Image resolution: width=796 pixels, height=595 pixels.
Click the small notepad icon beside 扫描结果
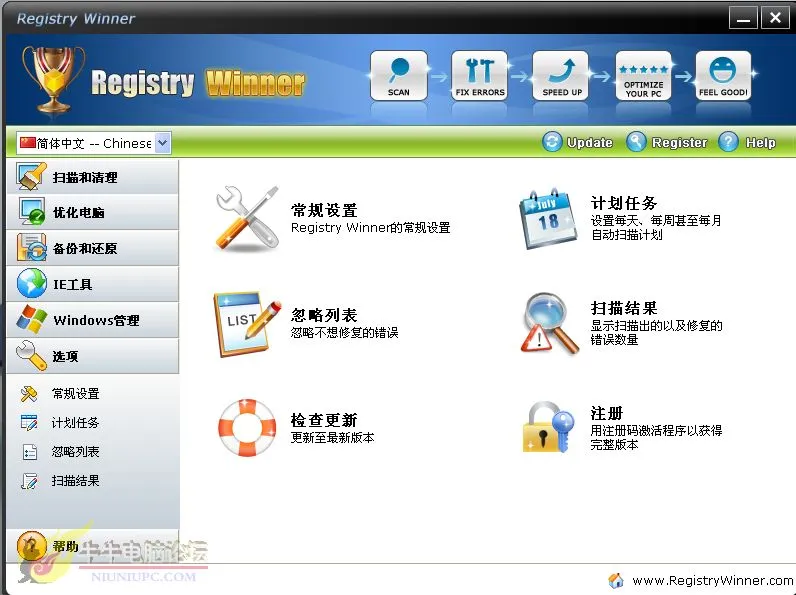pyautogui.click(x=29, y=481)
